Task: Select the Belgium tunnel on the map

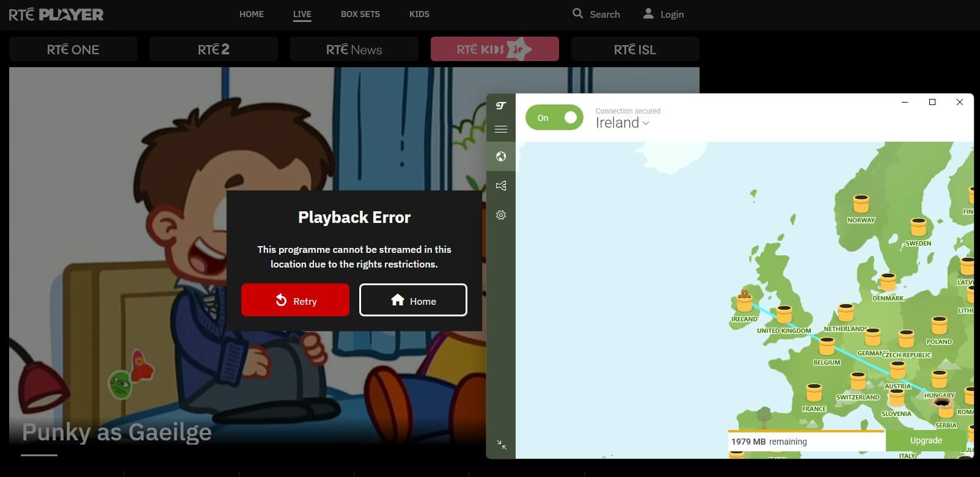Action: pos(827,346)
